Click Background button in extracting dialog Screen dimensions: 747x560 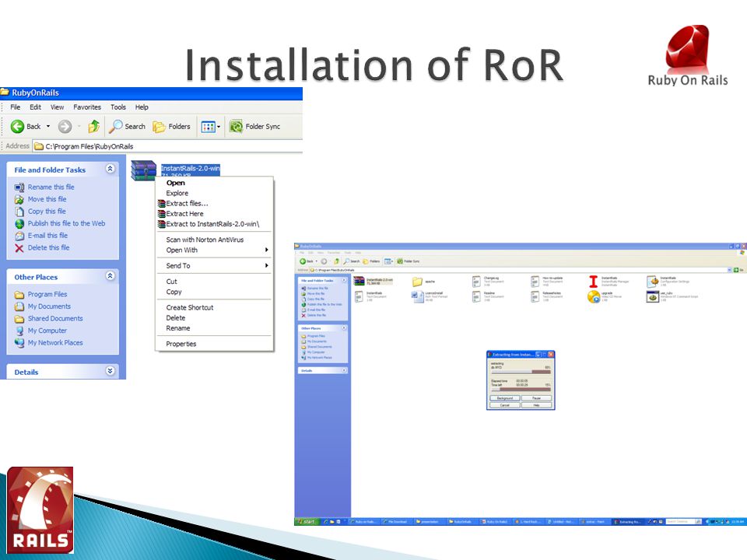pos(505,398)
